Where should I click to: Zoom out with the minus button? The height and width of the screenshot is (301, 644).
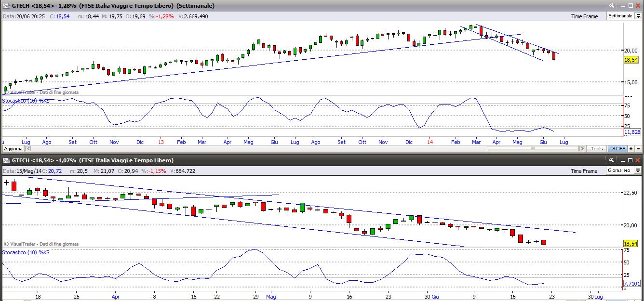tap(638, 149)
